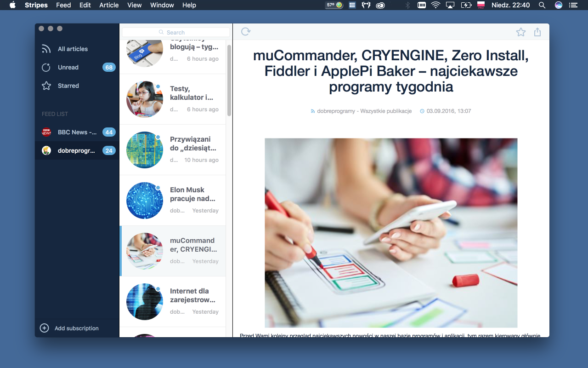Screen dimensions: 588x368
Task: Open the Stripes application menu
Action: [36, 5]
